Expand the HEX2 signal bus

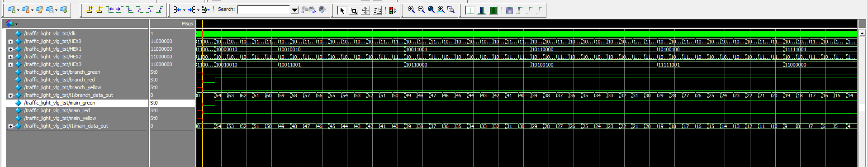point(10,57)
